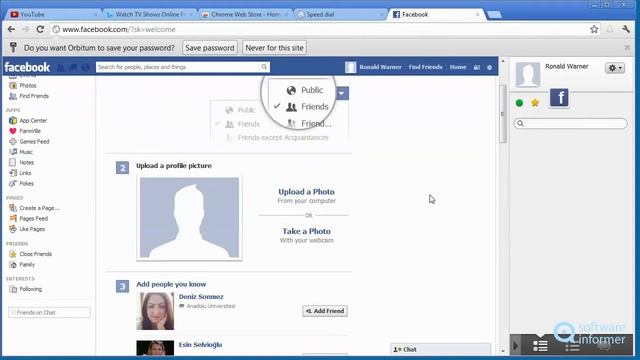This screenshot has height=360, width=640.
Task: Click the green online status dot
Action: tap(519, 103)
